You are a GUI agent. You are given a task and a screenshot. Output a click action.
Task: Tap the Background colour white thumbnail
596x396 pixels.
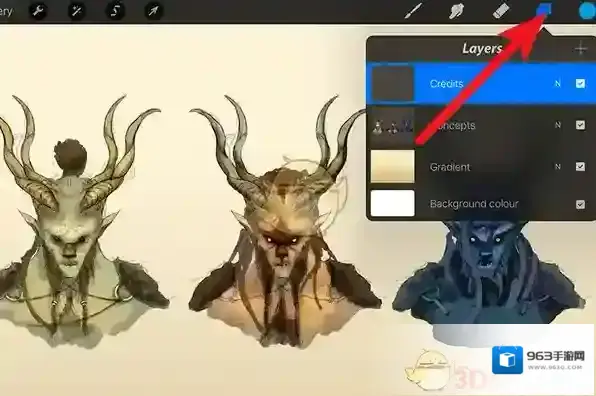392,203
